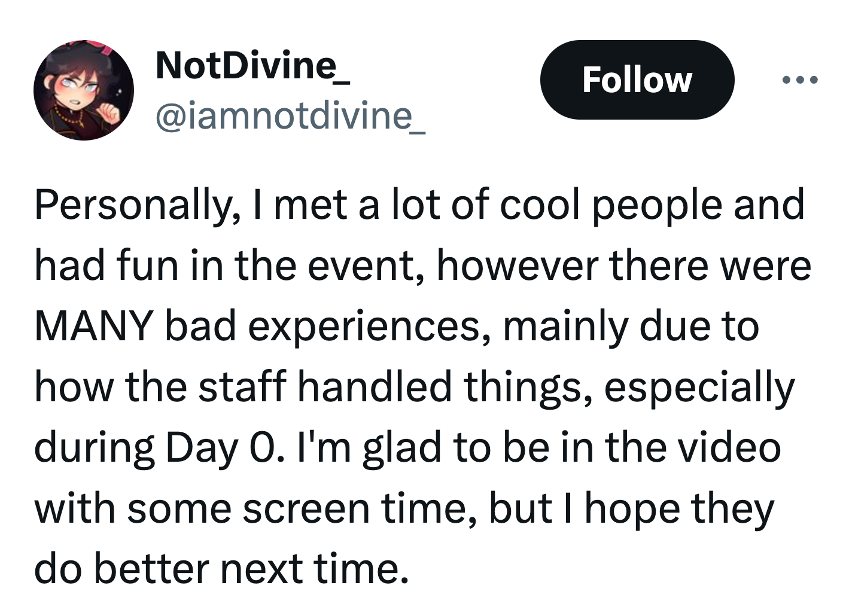The width and height of the screenshot is (846, 616).
Task: Click the word "however" in the tweet
Action: tap(517, 266)
